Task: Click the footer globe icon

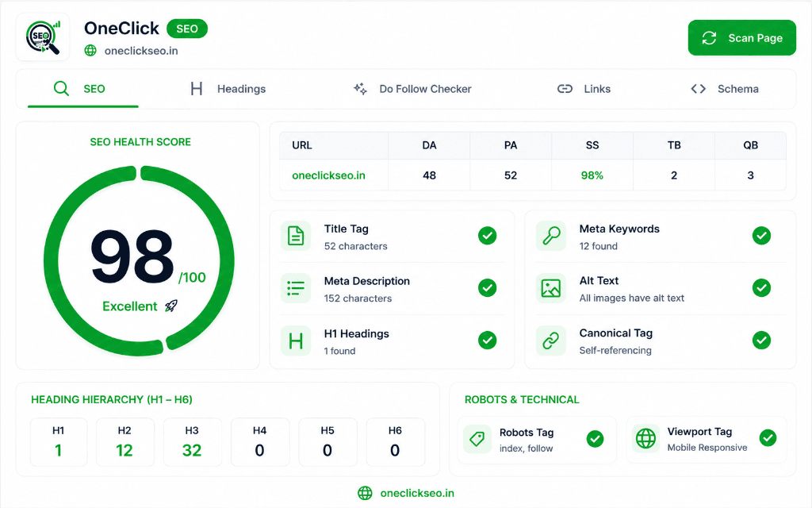Action: pyautogui.click(x=365, y=493)
